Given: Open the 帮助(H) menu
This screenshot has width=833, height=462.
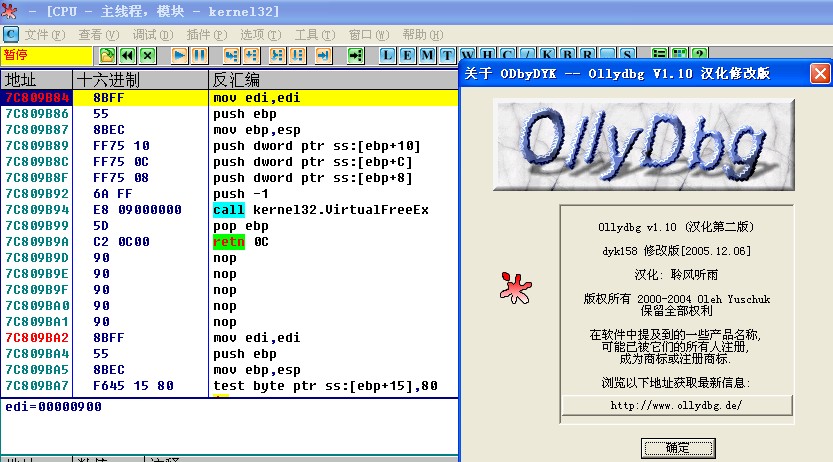Looking at the screenshot, I should (422, 35).
